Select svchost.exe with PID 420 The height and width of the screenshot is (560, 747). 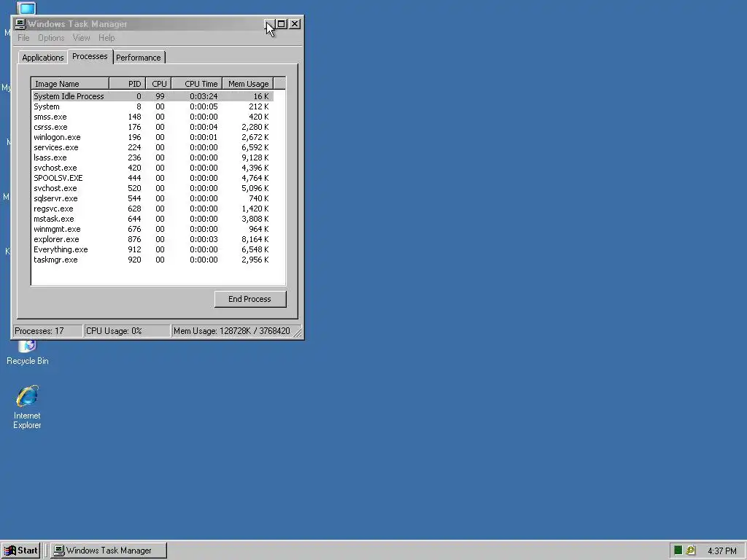(152, 168)
